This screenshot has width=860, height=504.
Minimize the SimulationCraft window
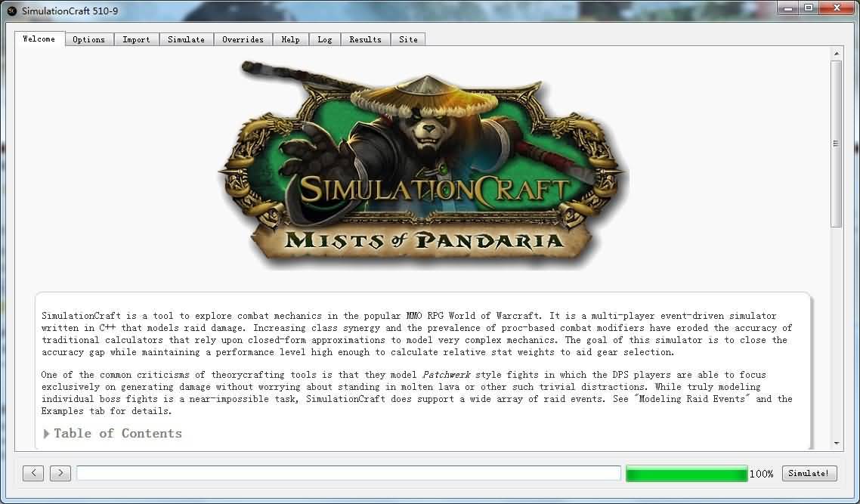click(788, 8)
